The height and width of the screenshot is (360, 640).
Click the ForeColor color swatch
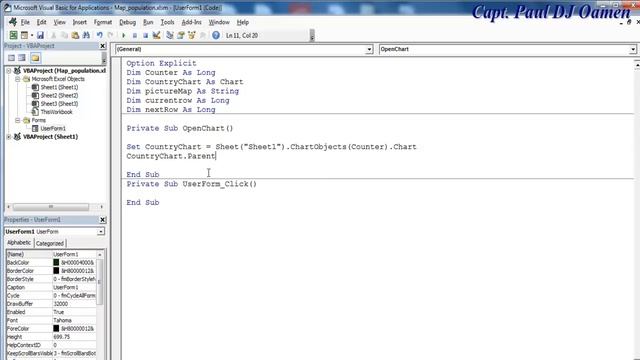(x=56, y=329)
